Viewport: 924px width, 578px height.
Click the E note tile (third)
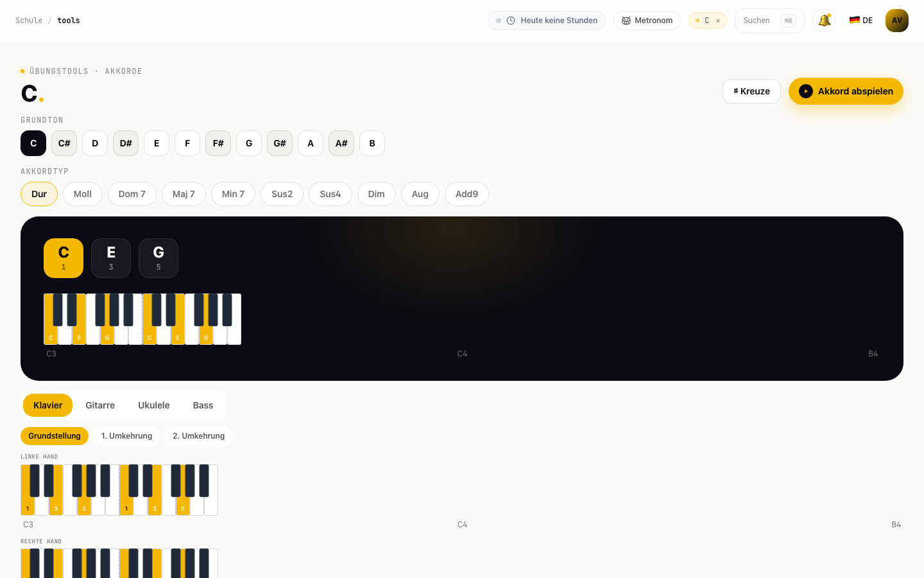tap(111, 258)
